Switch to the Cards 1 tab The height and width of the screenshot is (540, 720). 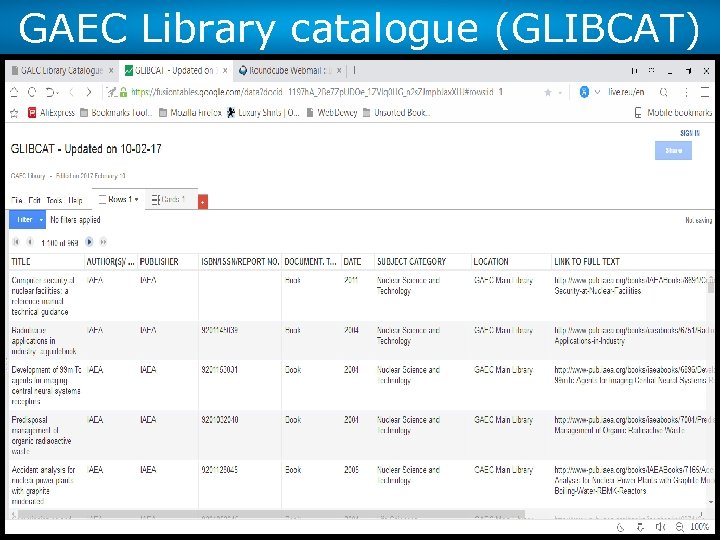pos(171,199)
